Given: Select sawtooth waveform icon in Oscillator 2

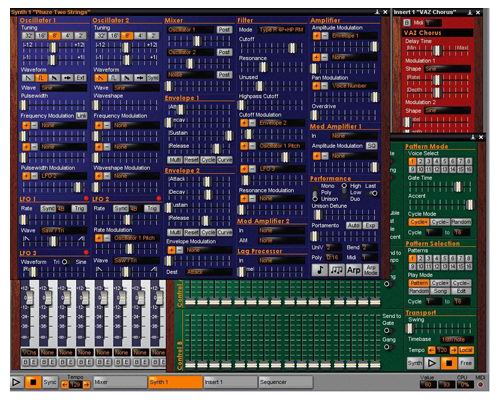Looking at the screenshot, I should coord(100,78).
